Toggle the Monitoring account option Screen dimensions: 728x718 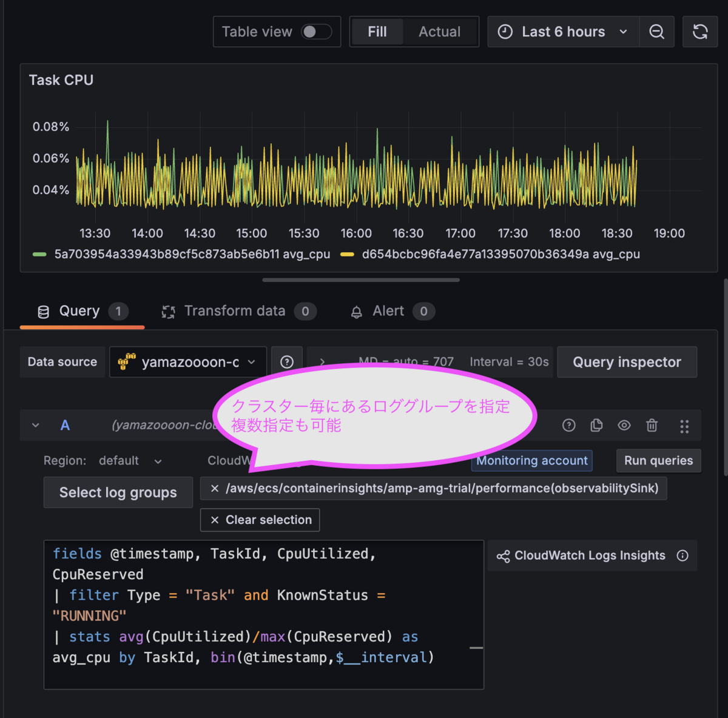click(x=531, y=460)
